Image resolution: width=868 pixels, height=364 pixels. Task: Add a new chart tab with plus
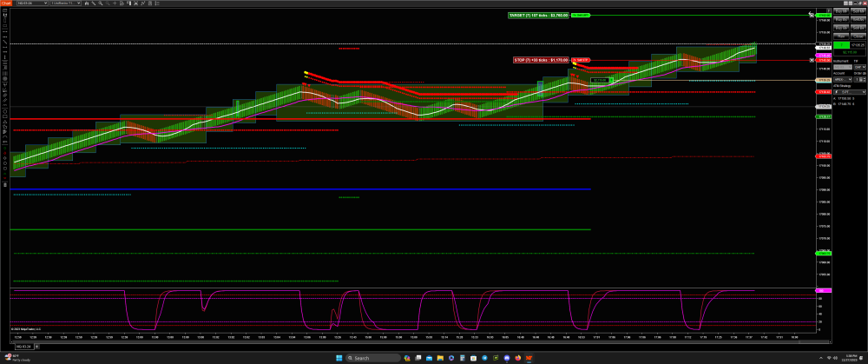(x=37, y=346)
